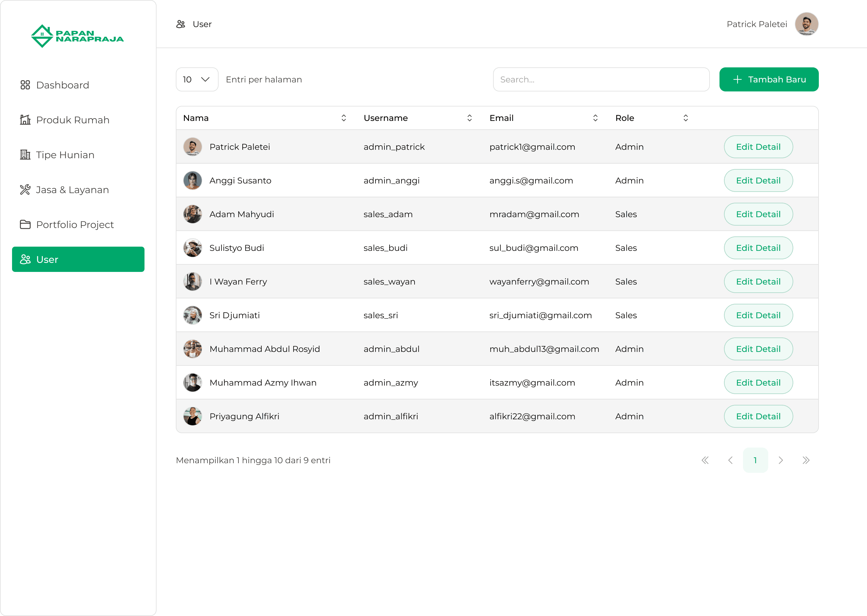Click the Tambah Baru button
This screenshot has width=867, height=616.
coord(769,79)
